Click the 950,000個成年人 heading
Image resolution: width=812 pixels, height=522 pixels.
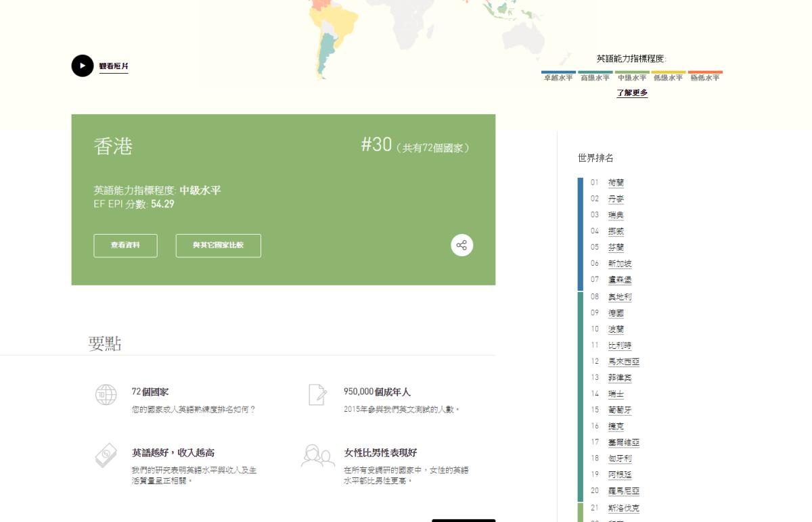[377, 391]
